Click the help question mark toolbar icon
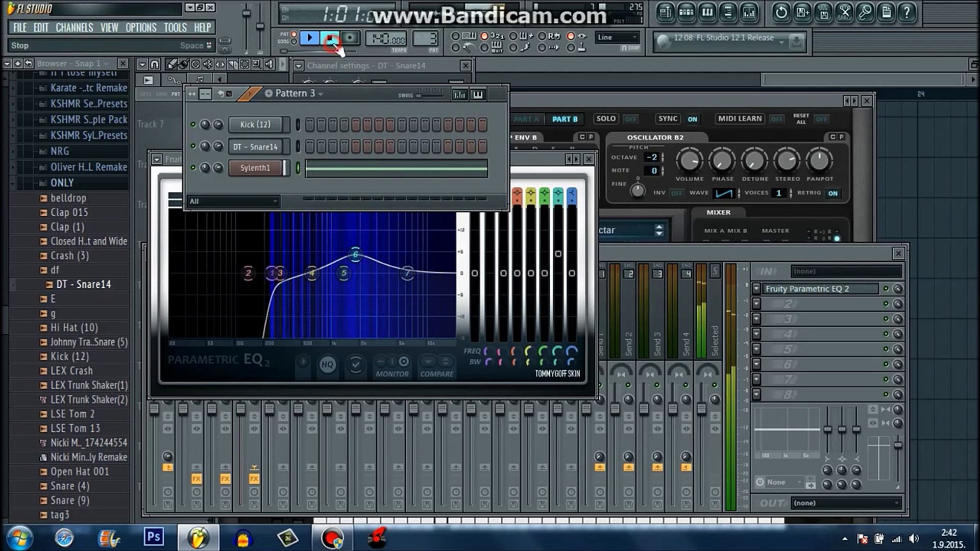 [906, 13]
